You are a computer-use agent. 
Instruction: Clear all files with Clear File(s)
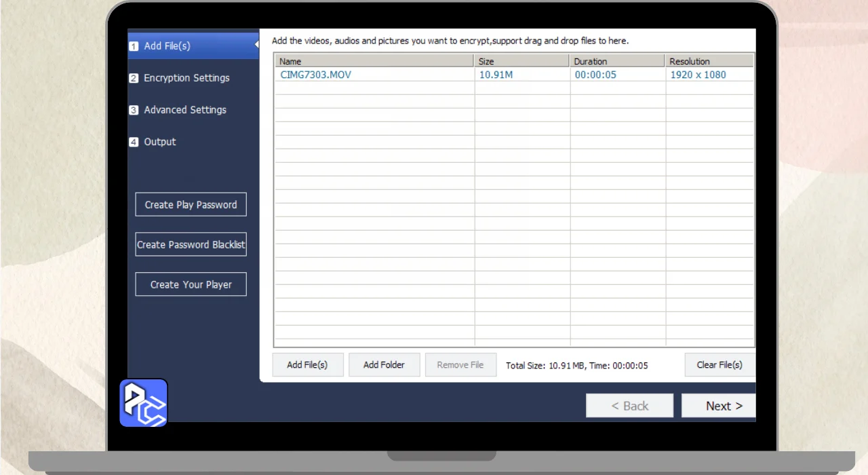pos(719,364)
